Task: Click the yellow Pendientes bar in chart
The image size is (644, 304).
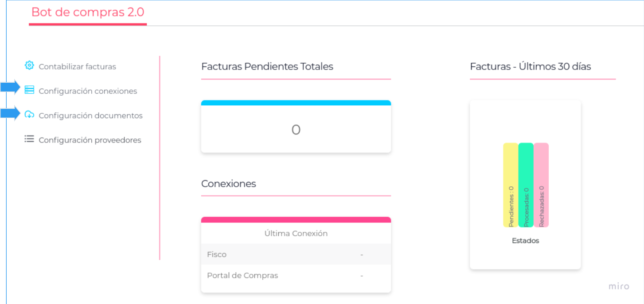Action: [511, 185]
